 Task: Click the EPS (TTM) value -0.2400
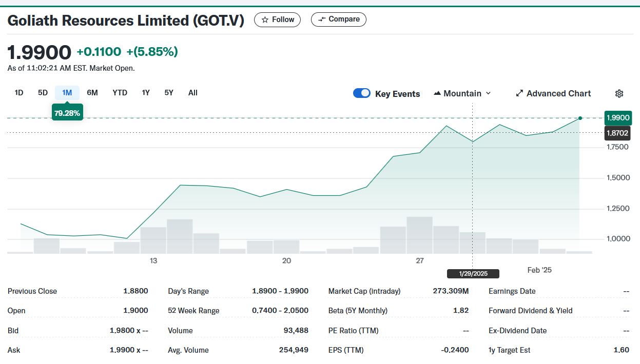coord(455,350)
